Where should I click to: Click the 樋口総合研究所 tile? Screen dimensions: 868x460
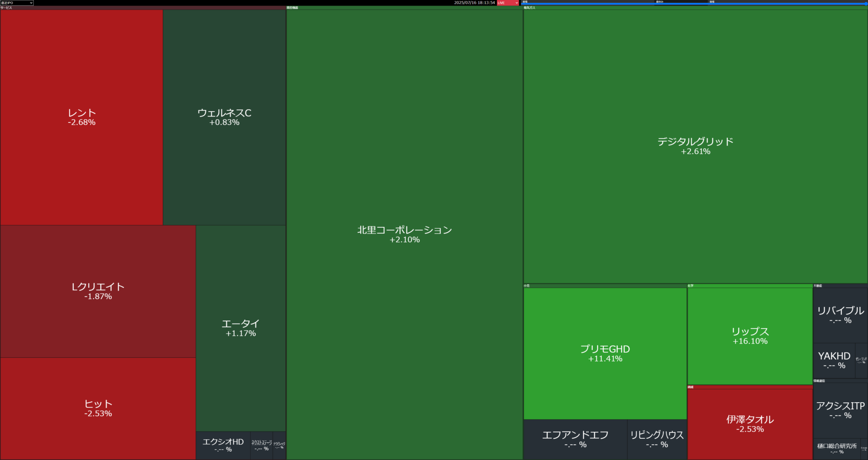pyautogui.click(x=837, y=449)
